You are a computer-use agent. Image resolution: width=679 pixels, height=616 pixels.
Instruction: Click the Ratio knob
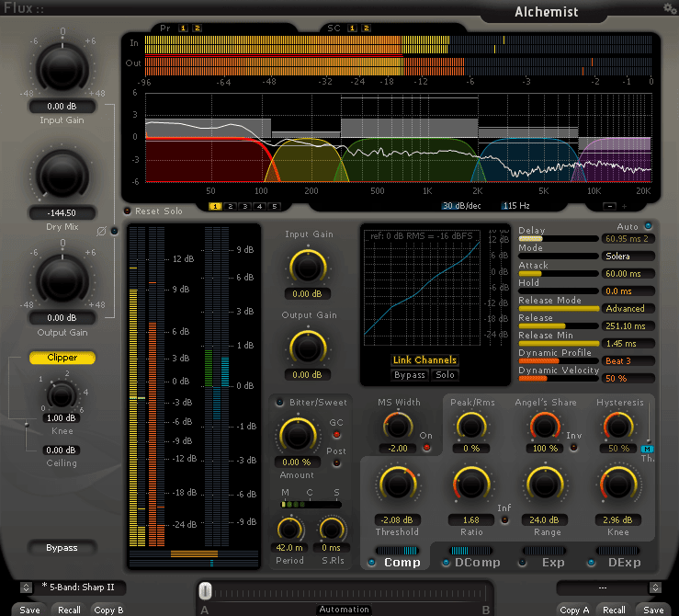(x=471, y=485)
